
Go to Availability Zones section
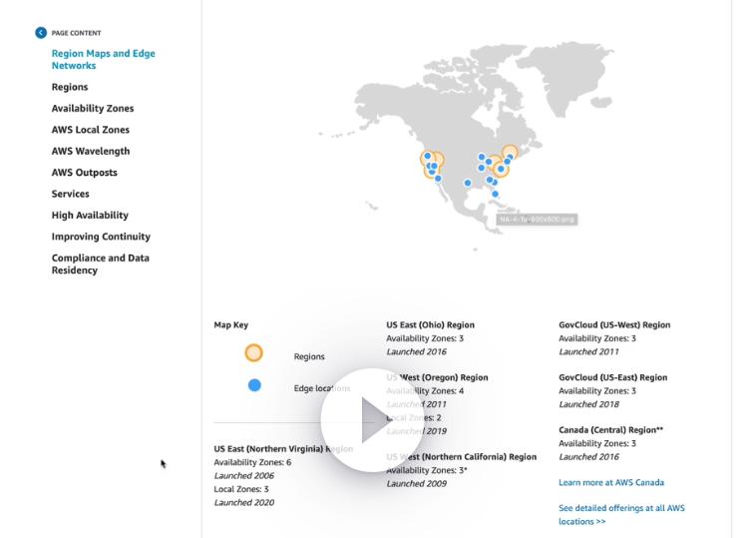[93, 108]
